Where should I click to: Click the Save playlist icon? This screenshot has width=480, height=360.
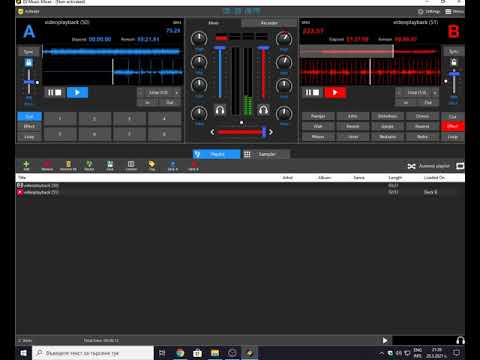pos(110,165)
